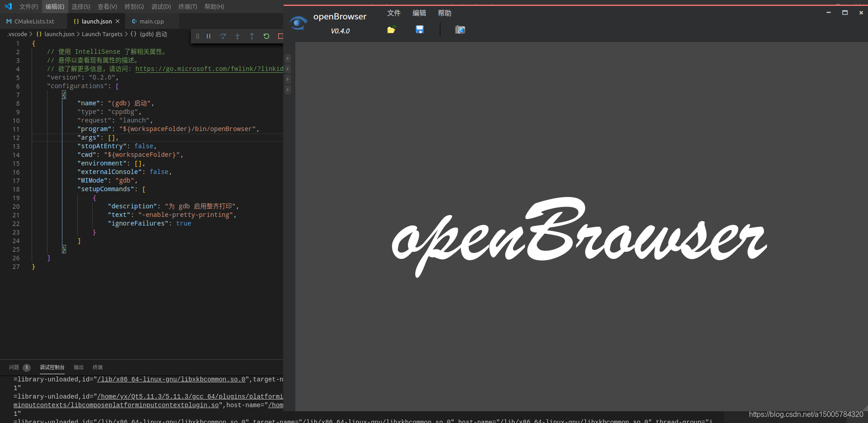Open the 帮助(H) menu in VS Code
This screenshot has height=423, width=868.
[214, 6]
